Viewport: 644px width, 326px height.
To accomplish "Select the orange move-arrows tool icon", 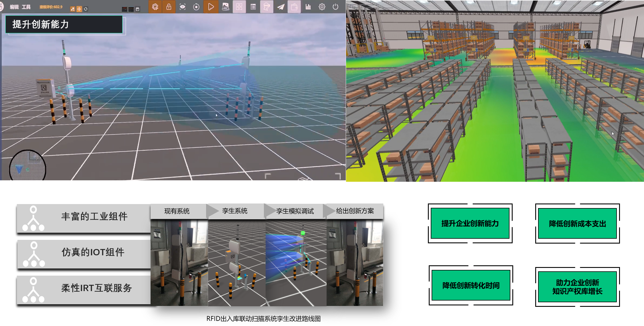I will click(79, 9).
